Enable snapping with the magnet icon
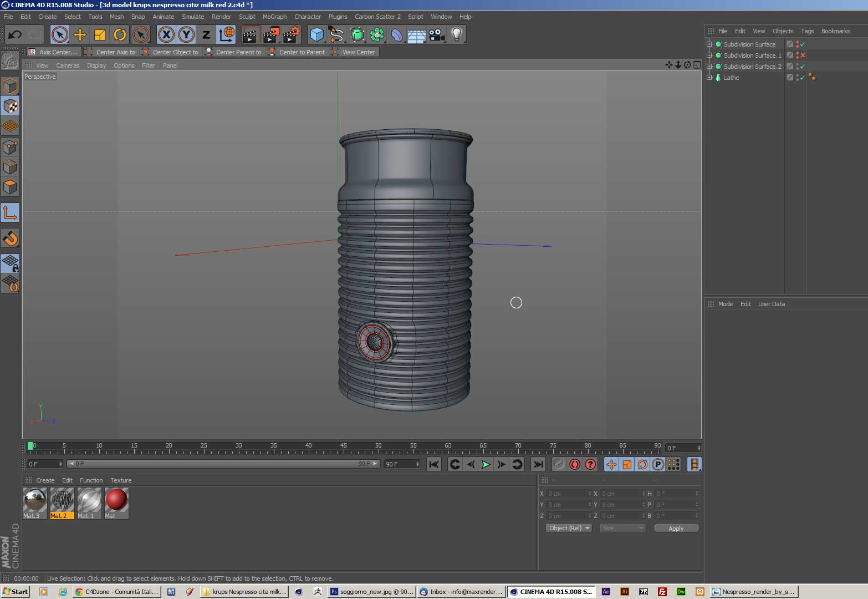 point(11,238)
